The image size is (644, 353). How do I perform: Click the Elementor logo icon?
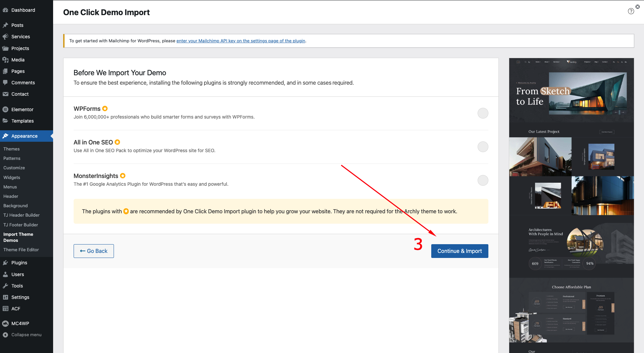pos(5,109)
